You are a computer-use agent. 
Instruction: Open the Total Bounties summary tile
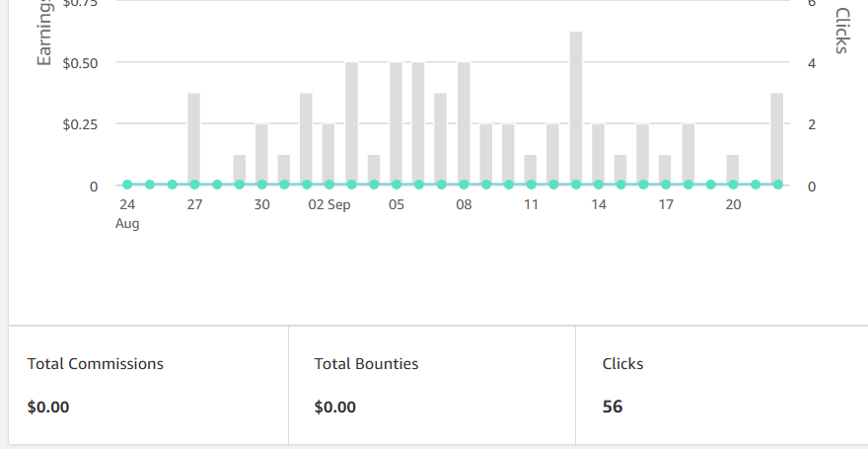432,385
